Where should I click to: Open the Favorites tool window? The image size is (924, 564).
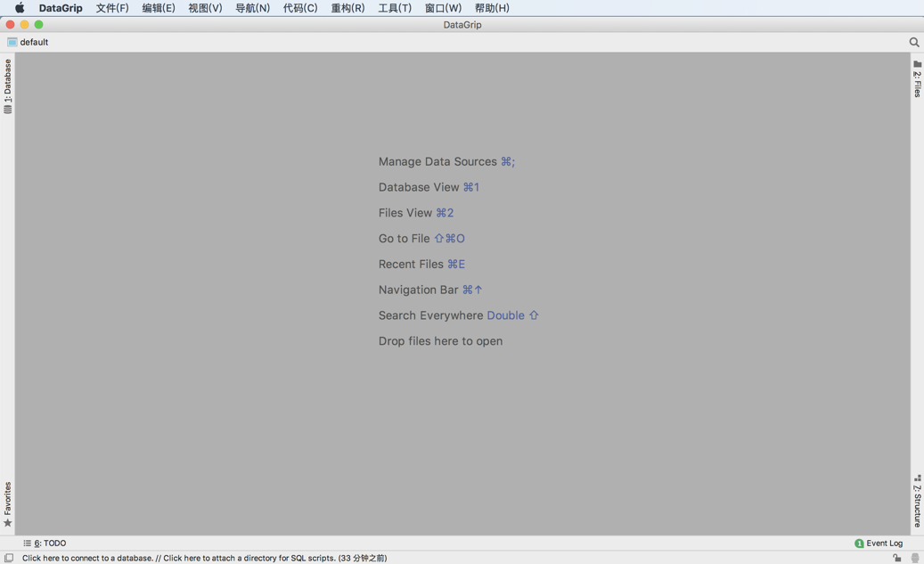point(8,504)
